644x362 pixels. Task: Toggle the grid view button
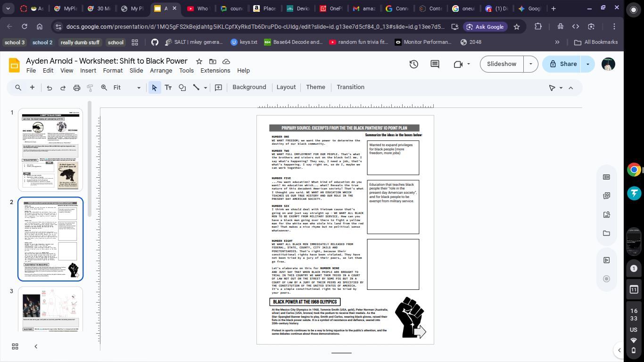click(15, 346)
